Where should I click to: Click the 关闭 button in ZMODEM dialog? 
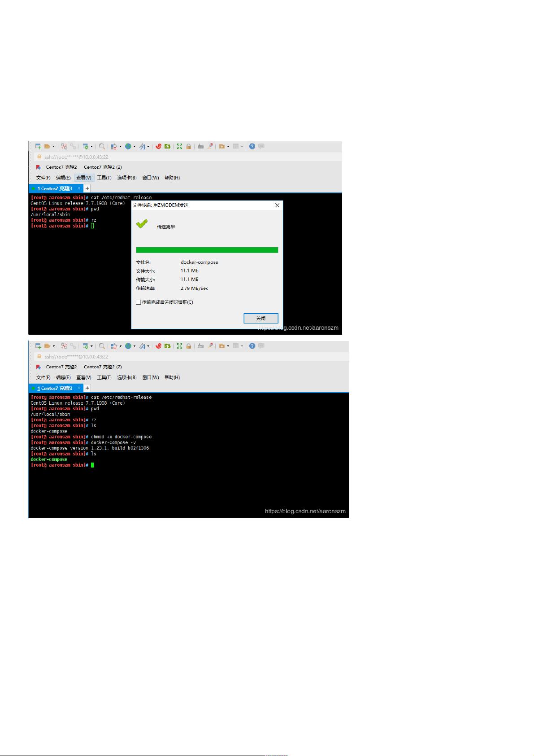[260, 318]
